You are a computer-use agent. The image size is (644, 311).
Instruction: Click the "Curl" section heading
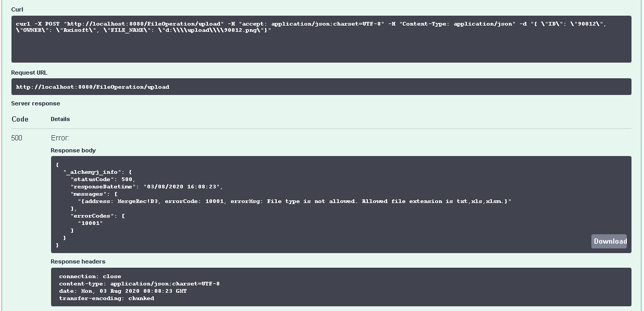pyautogui.click(x=17, y=9)
